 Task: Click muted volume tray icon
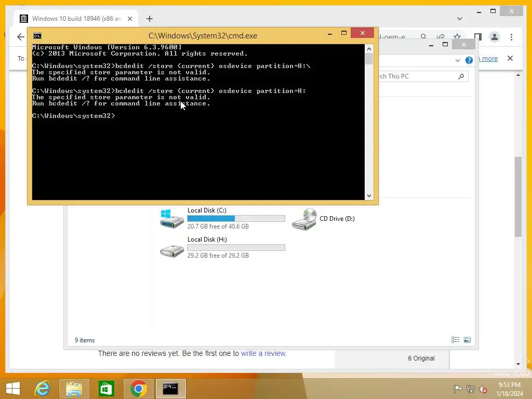coord(483,389)
